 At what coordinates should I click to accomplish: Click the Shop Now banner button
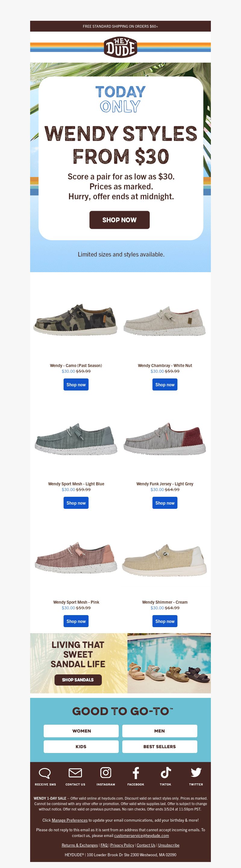[x=119, y=220]
